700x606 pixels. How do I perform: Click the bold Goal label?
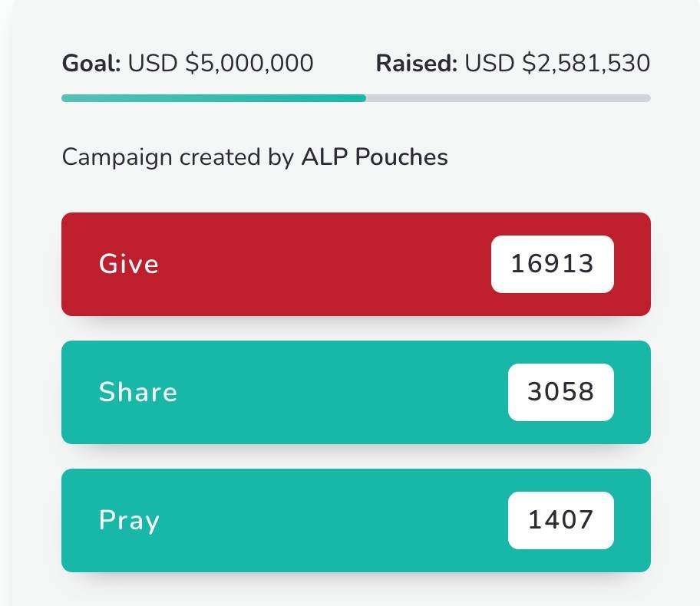[x=91, y=63]
